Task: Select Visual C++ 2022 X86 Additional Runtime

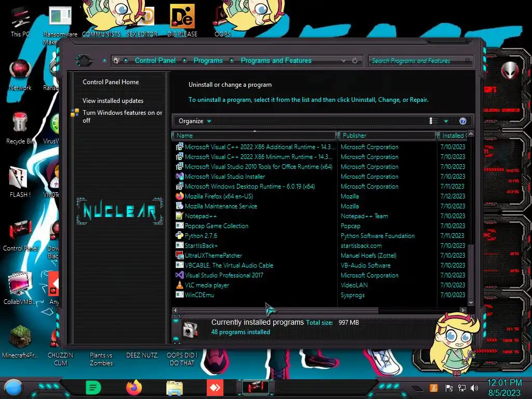Action: tap(320, 147)
